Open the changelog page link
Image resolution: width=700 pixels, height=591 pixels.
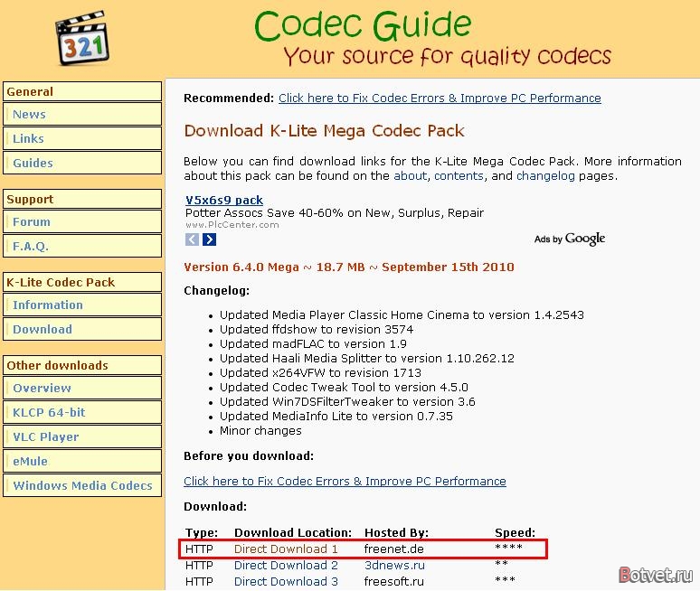545,175
